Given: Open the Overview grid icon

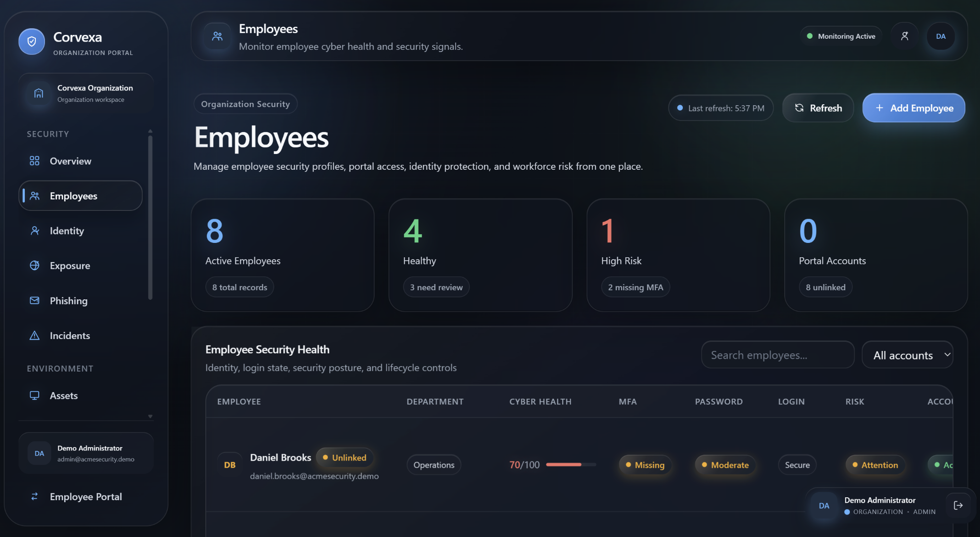Looking at the screenshot, I should click(x=34, y=161).
